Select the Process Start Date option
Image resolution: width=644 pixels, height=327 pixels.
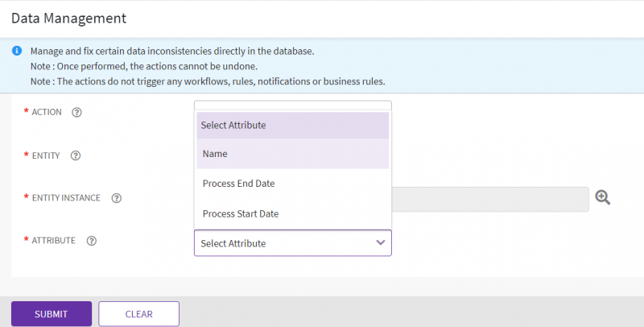coord(293,213)
